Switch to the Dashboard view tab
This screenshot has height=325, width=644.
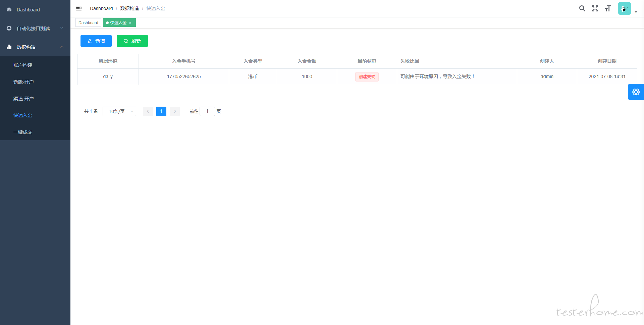tap(88, 22)
